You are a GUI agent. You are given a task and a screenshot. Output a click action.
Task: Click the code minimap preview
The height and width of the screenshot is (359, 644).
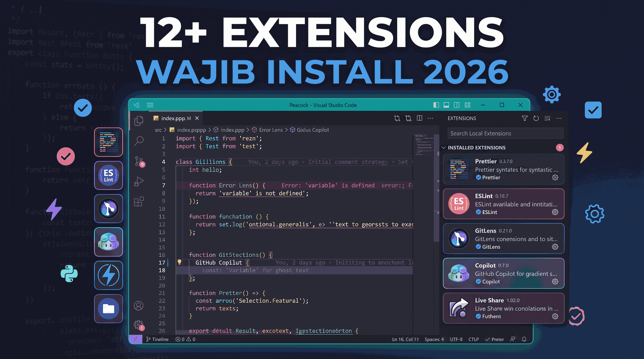pyautogui.click(x=423, y=145)
